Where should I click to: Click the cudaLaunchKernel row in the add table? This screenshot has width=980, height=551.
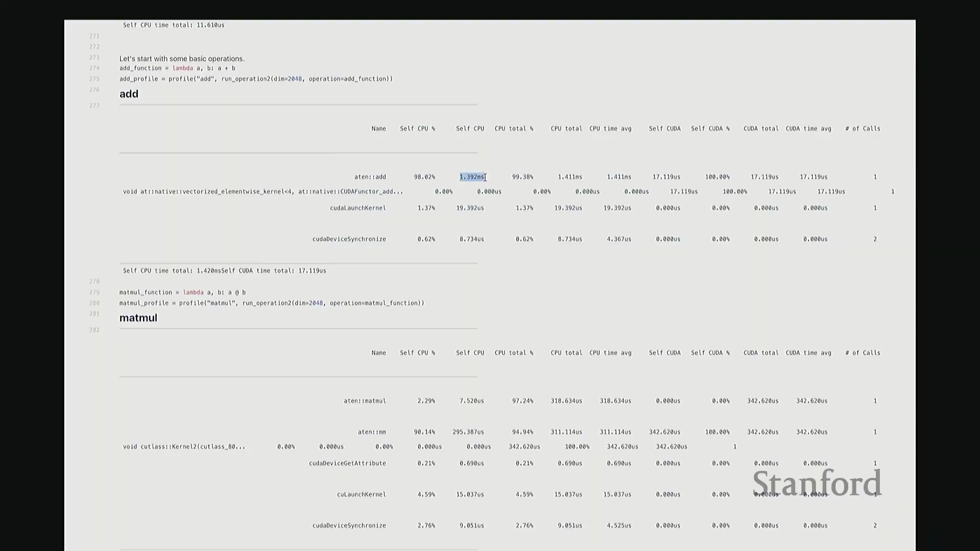pos(358,208)
